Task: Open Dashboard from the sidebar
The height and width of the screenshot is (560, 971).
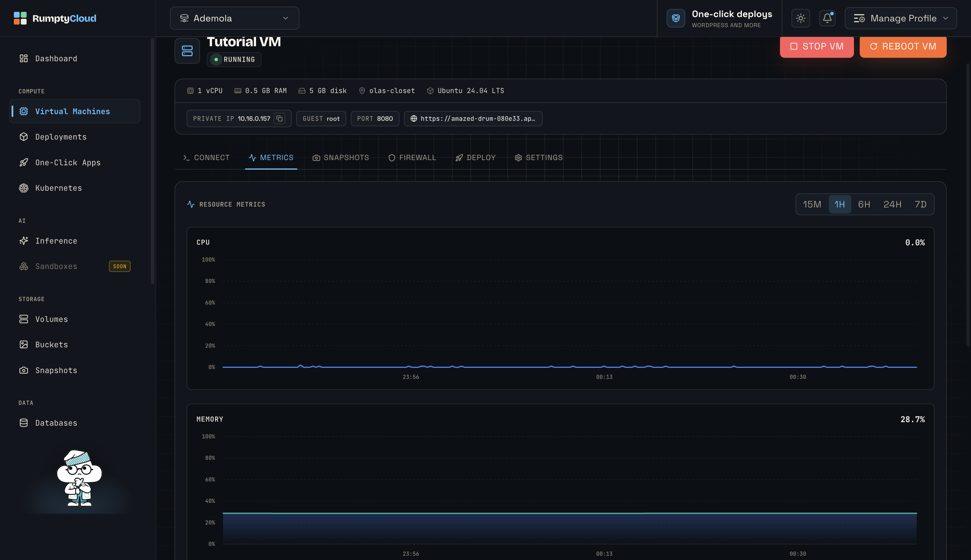Action: click(75, 58)
